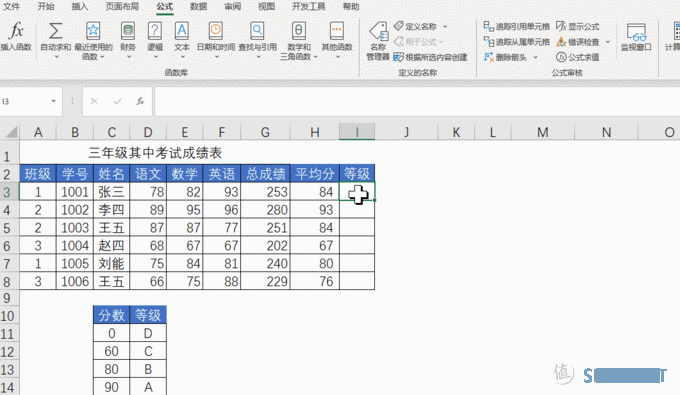Open Recently Used functions (最近使用的函数)
Viewport: 680px width, 395px height.
[x=93, y=41]
